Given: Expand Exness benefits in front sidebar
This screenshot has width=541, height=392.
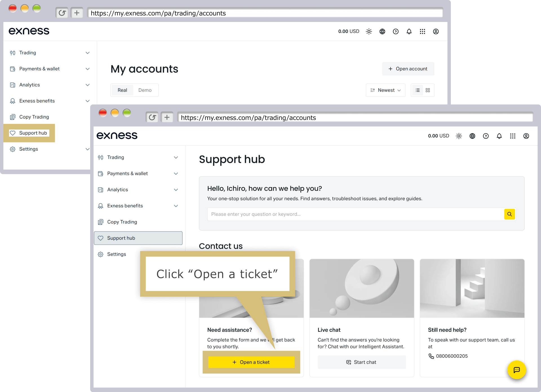Looking at the screenshot, I should click(138, 206).
